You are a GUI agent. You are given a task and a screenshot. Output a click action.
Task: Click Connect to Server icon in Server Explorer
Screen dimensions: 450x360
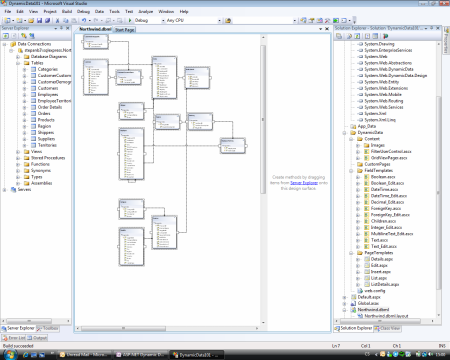coord(32,36)
